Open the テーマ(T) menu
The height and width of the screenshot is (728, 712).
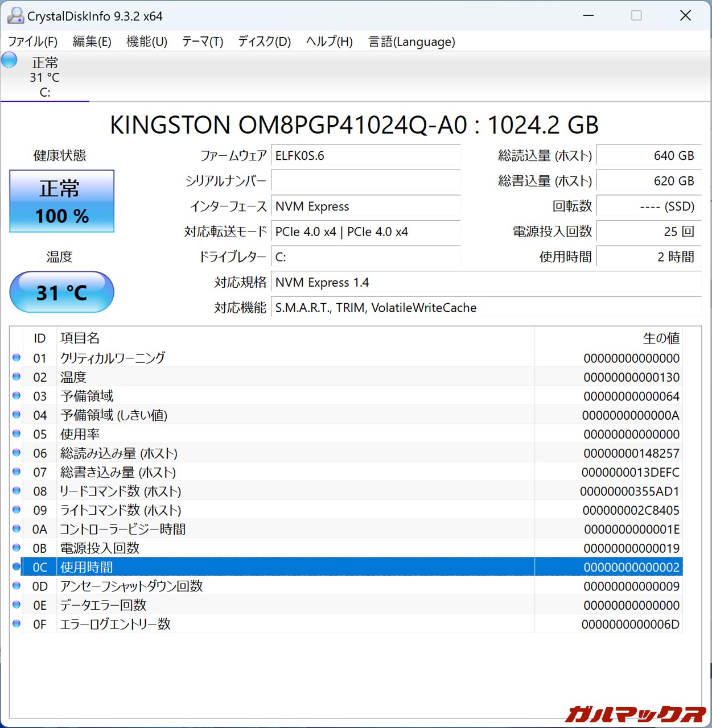[202, 42]
